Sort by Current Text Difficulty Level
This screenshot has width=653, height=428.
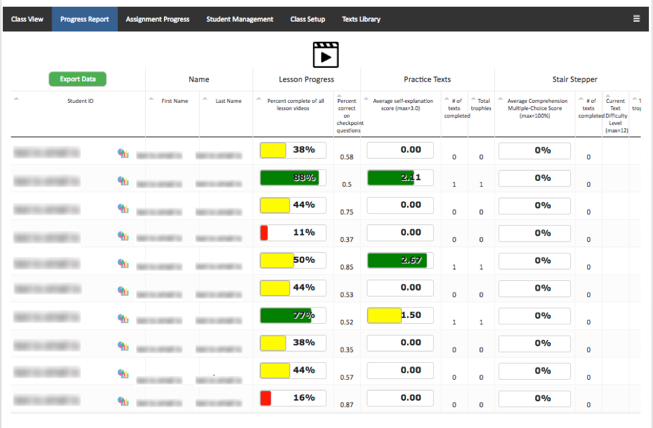pos(608,96)
